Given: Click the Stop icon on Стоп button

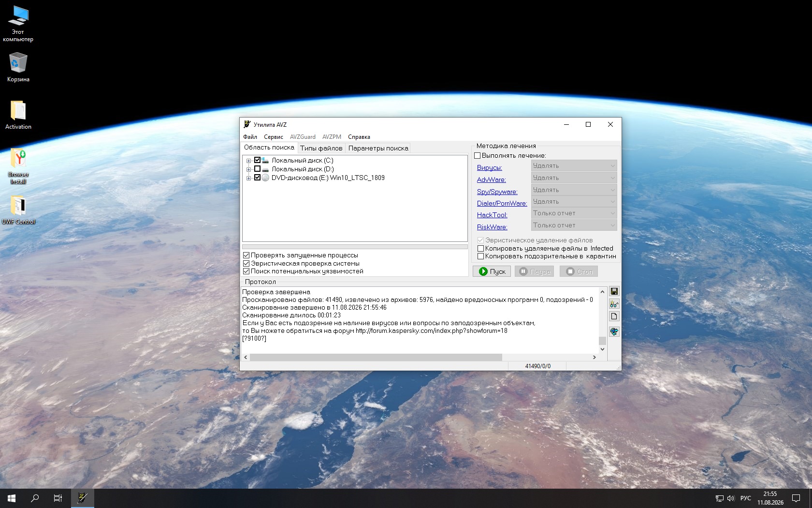Looking at the screenshot, I should click(x=570, y=271).
